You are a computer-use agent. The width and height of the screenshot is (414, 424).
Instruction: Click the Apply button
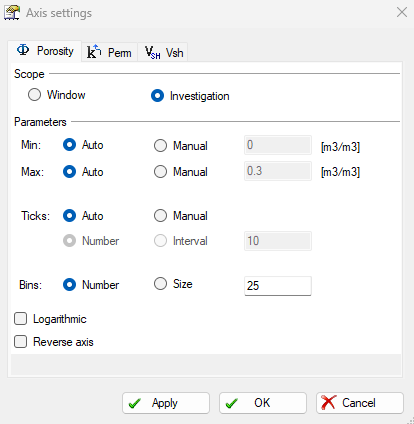pos(166,403)
